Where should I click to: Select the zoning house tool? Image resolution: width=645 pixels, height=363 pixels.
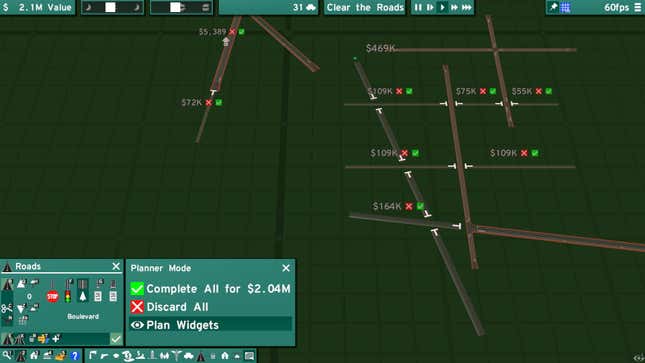[34, 355]
